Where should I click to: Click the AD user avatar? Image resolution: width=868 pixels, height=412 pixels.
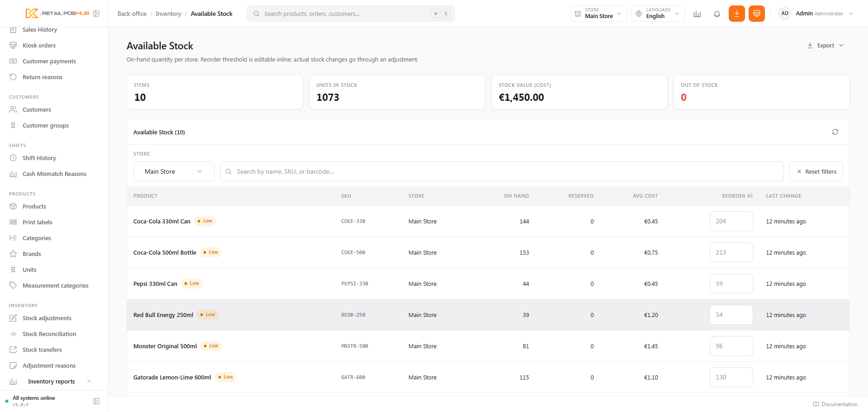(x=785, y=14)
